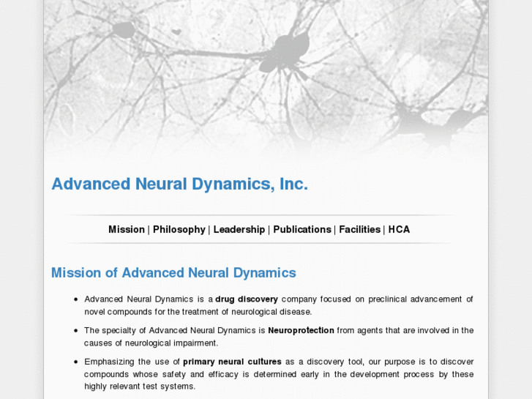This screenshot has width=532, height=399.
Task: Click the bold 'Neuroprotection' text
Action: coord(301,330)
